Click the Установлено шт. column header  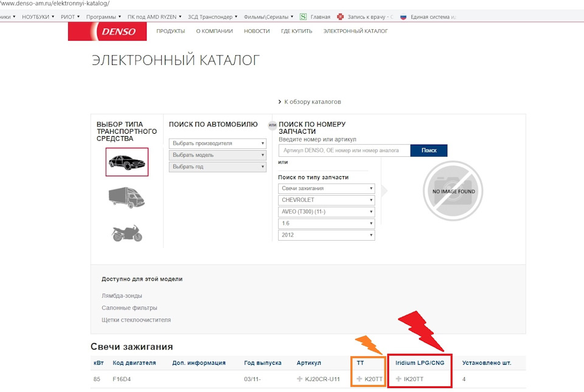tap(487, 363)
